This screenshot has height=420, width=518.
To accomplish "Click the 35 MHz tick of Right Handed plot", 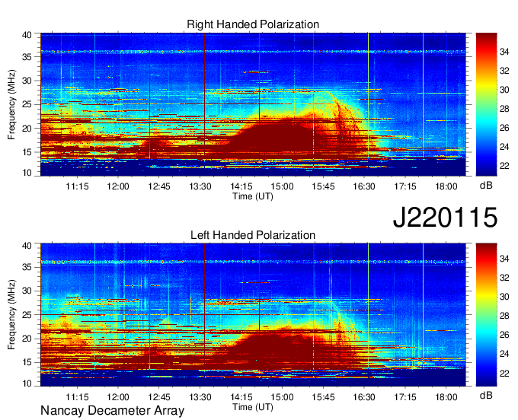I will point(27,57).
